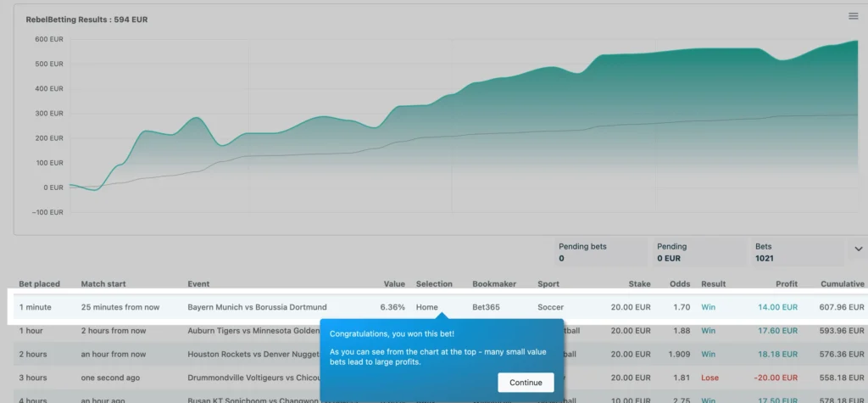
Task: Sort by the Bookmaker column header
Action: pyautogui.click(x=494, y=284)
